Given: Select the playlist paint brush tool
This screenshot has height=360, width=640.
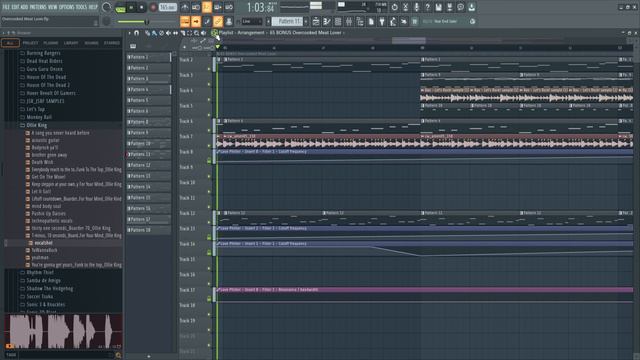Looking at the screenshot, I should 154,33.
